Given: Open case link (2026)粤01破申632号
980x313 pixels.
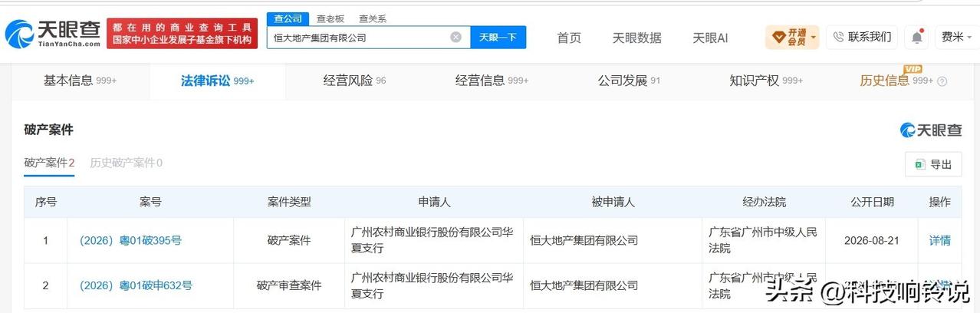Looking at the screenshot, I should pos(136,285).
